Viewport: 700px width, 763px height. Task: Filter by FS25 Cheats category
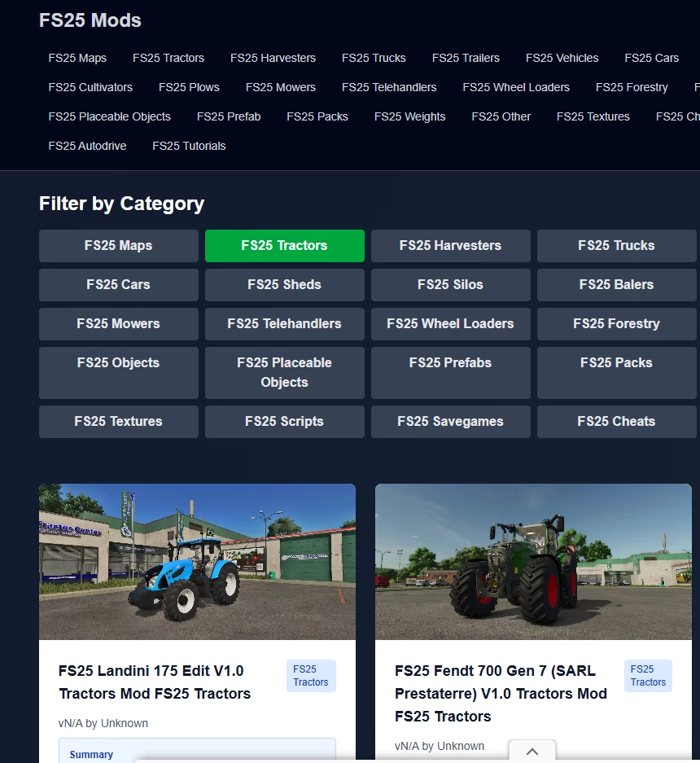click(x=616, y=422)
